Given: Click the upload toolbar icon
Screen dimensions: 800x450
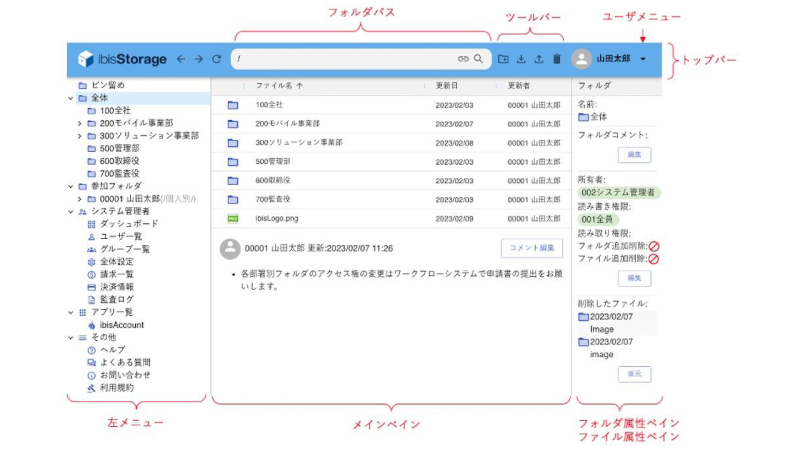Looking at the screenshot, I should [x=539, y=59].
